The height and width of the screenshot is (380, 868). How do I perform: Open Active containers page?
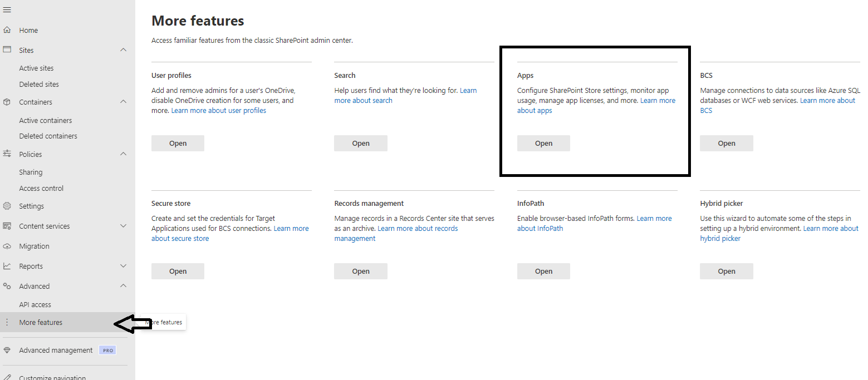[x=46, y=120]
